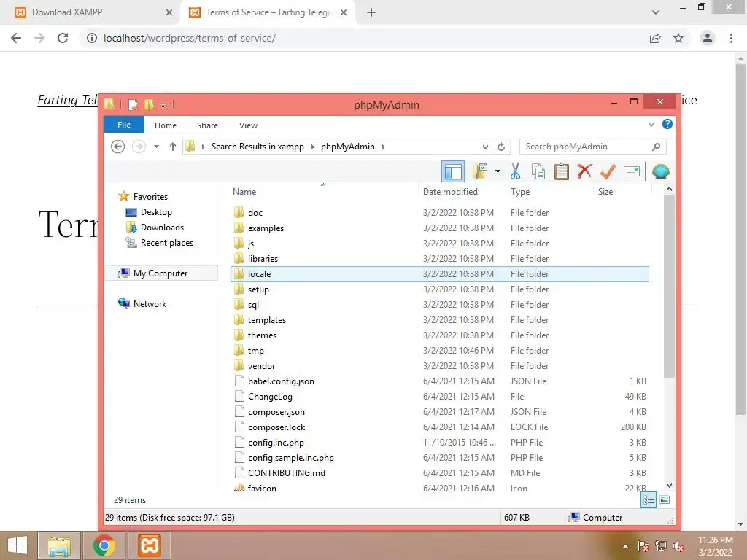The width and height of the screenshot is (747, 560).
Task: Expand the address bar history dropdown
Action: [x=485, y=147]
